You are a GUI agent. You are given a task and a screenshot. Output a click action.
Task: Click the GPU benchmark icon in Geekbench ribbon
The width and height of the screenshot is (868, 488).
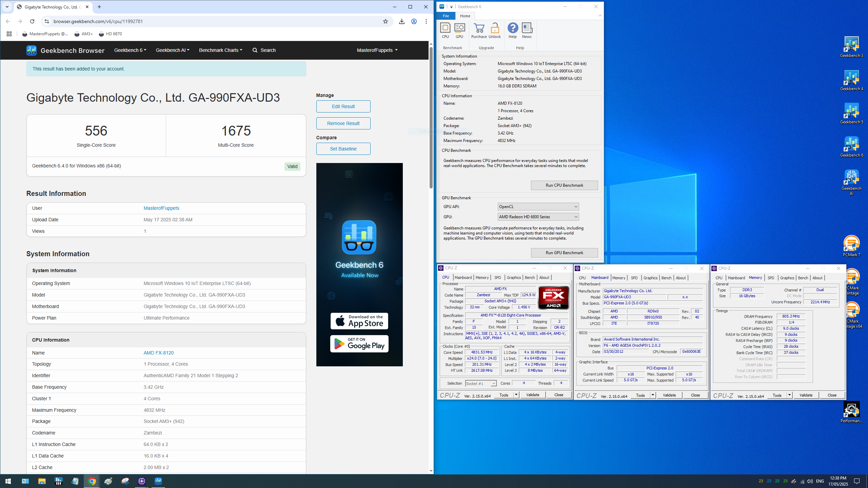point(459,30)
